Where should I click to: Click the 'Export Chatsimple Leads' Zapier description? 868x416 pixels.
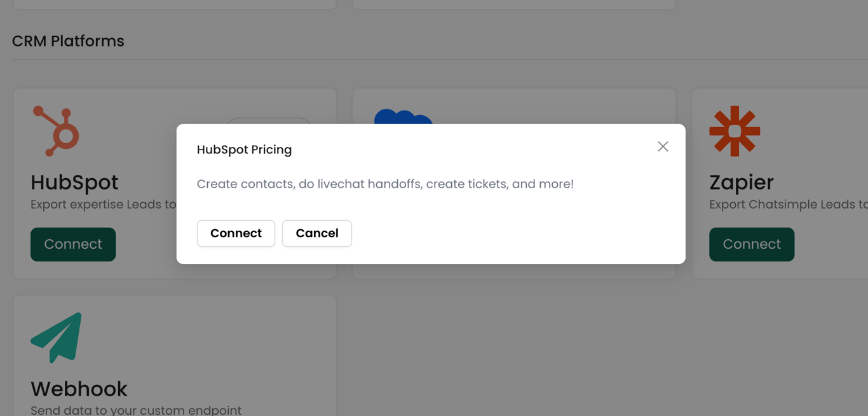tap(788, 205)
